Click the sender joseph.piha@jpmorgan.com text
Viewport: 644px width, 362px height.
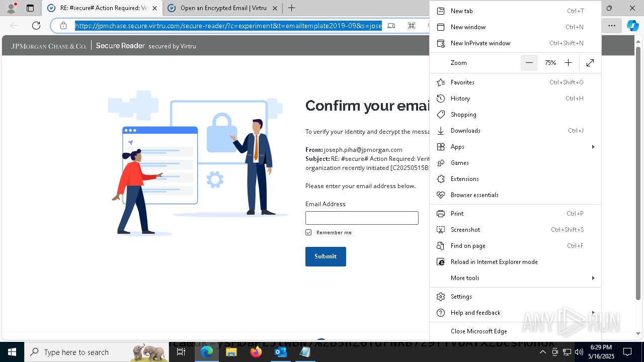point(363,150)
